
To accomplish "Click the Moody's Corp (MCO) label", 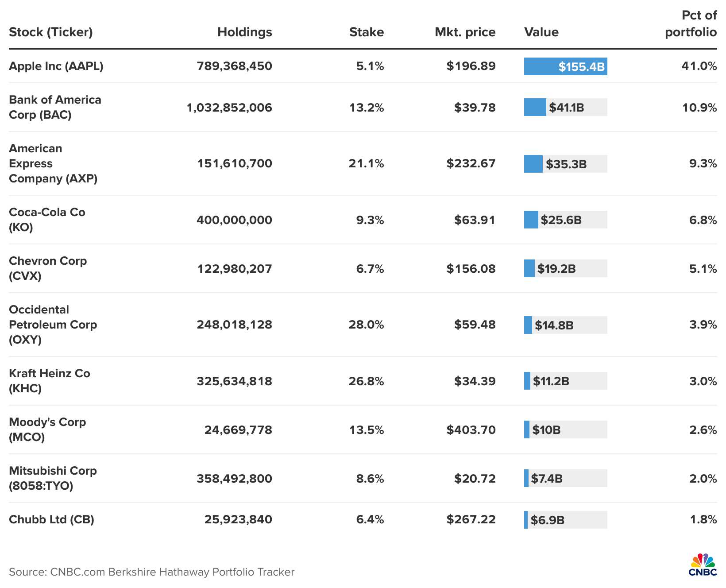I will (x=46, y=429).
